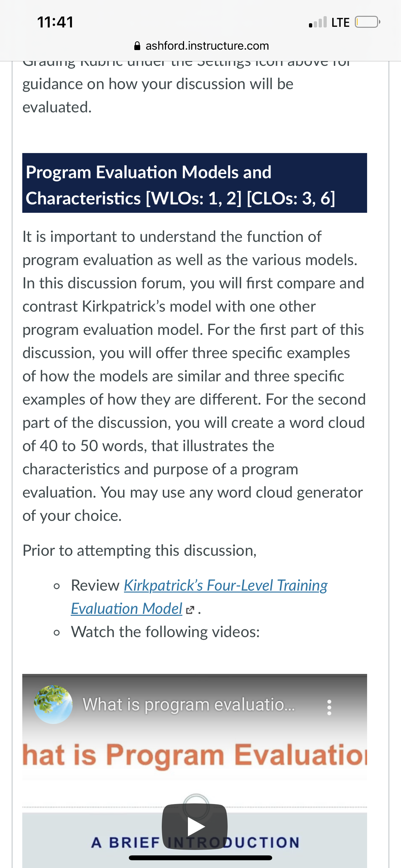401x868 pixels.
Task: Open external link icon beside Evaluation Model
Action: point(190,610)
